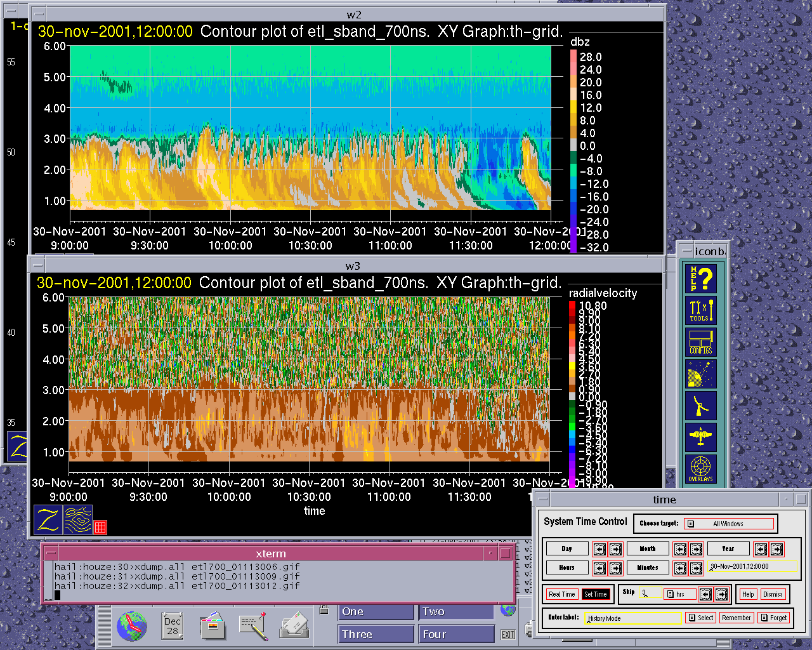
Task: Open the Tools icon in the icon bar
Action: point(701,310)
